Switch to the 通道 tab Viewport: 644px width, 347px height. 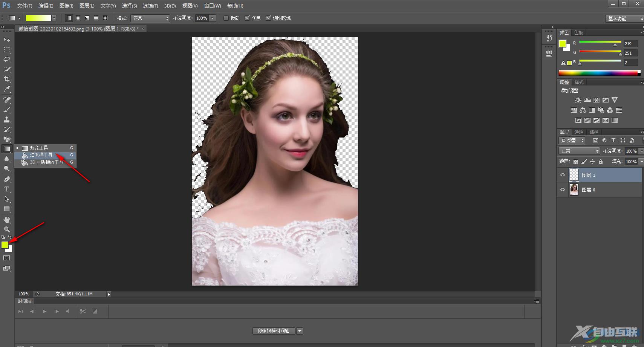coord(579,132)
